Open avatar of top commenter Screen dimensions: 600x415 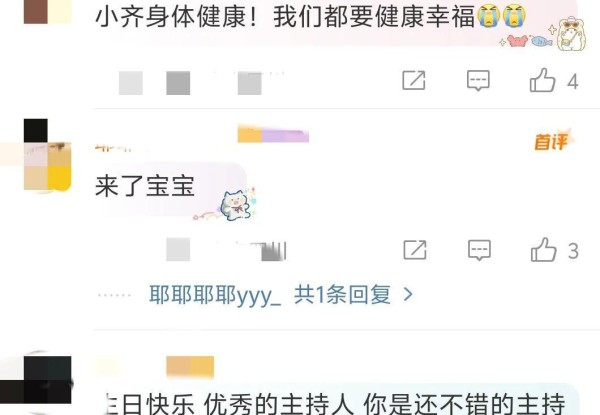point(47,12)
